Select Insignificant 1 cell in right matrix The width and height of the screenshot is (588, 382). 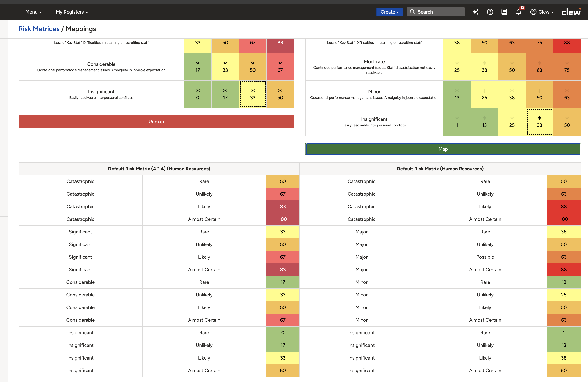click(x=457, y=122)
